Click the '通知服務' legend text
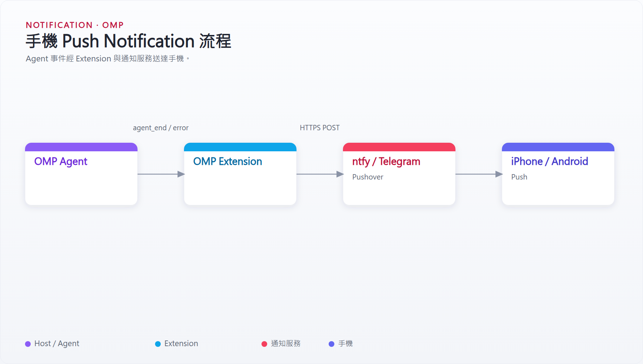Viewport: 643px width, 364px height. 286,344
